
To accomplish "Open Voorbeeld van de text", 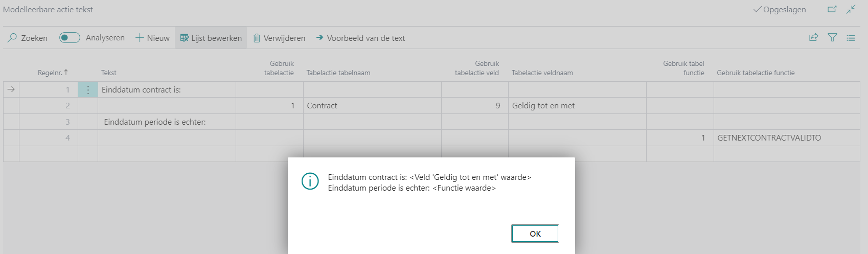I will point(360,38).
